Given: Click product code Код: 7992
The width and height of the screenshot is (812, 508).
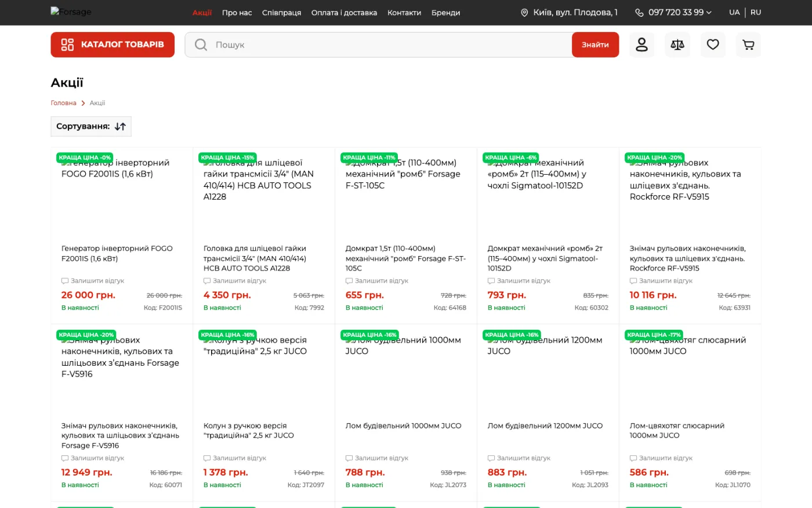Looking at the screenshot, I should 309,308.
